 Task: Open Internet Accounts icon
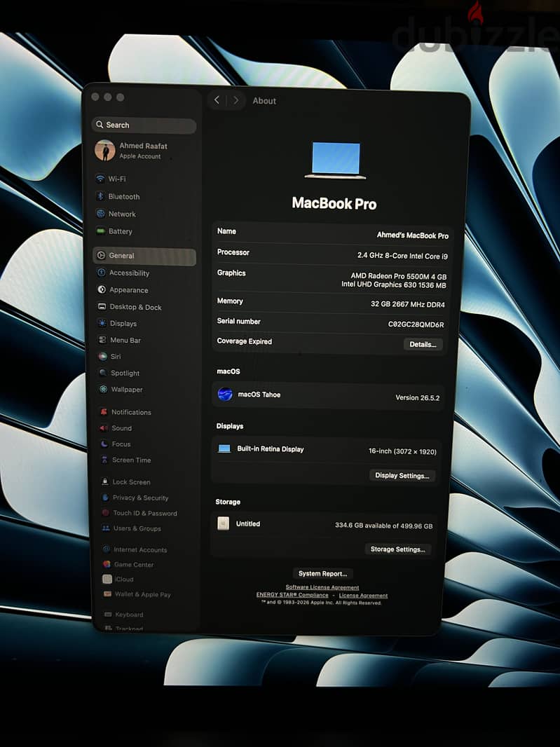tap(107, 549)
